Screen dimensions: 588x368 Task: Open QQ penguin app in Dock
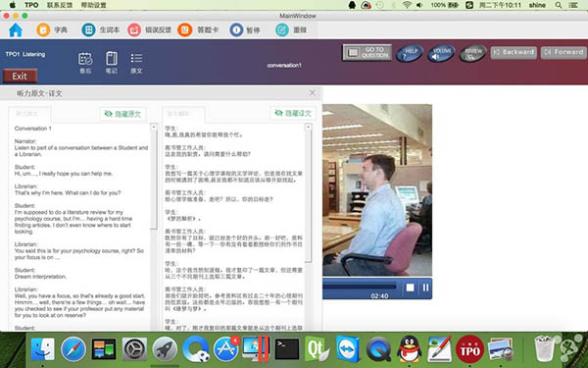tap(409, 349)
